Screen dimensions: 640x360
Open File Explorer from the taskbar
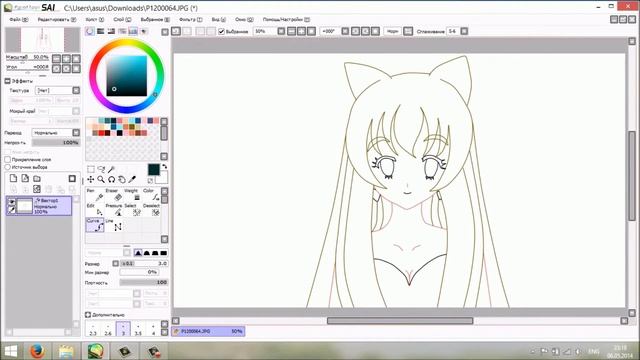(66, 351)
